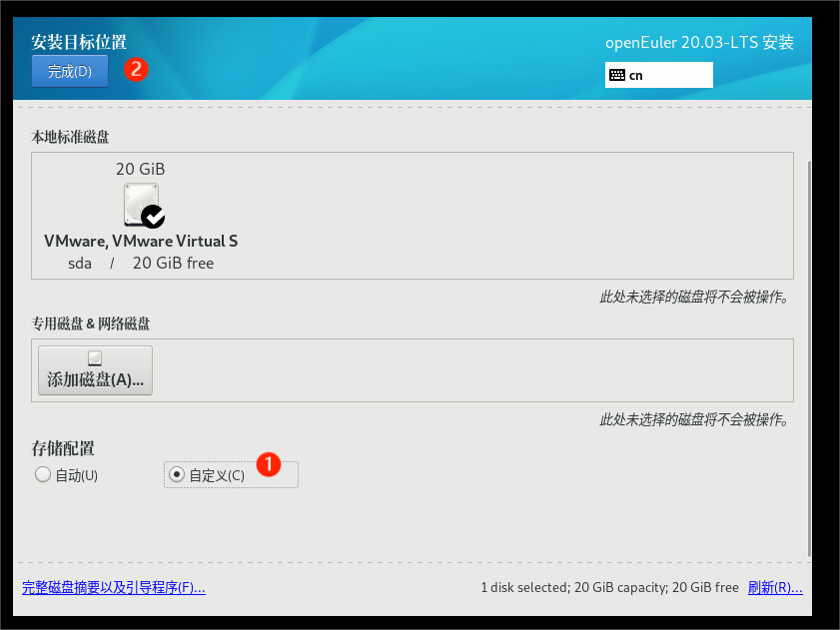Viewport: 840px width, 630px height.
Task: Click the sda / 20 GiB free label
Action: 141,264
